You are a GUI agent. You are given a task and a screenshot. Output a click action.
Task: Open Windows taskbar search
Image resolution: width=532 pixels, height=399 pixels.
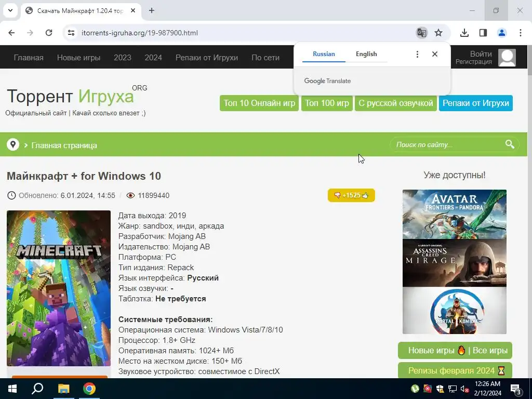point(37,389)
